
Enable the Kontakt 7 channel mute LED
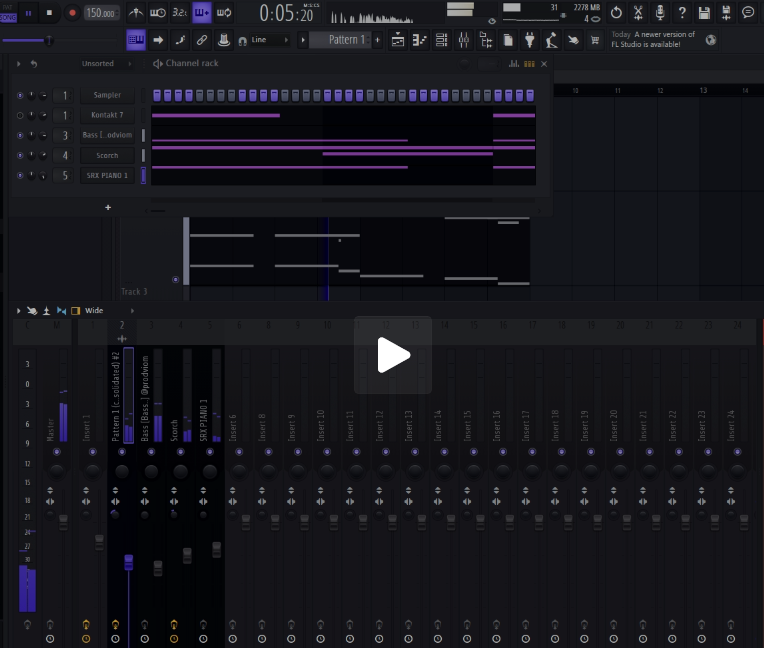pos(20,115)
